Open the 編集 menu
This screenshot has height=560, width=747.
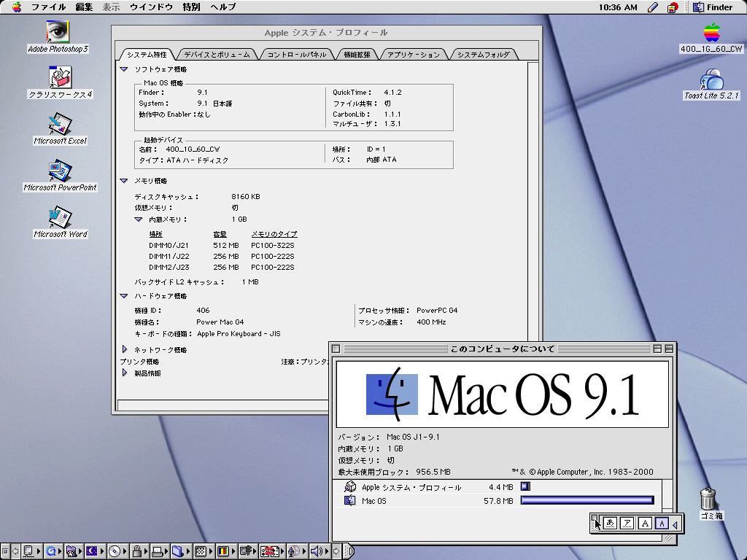tap(84, 7)
